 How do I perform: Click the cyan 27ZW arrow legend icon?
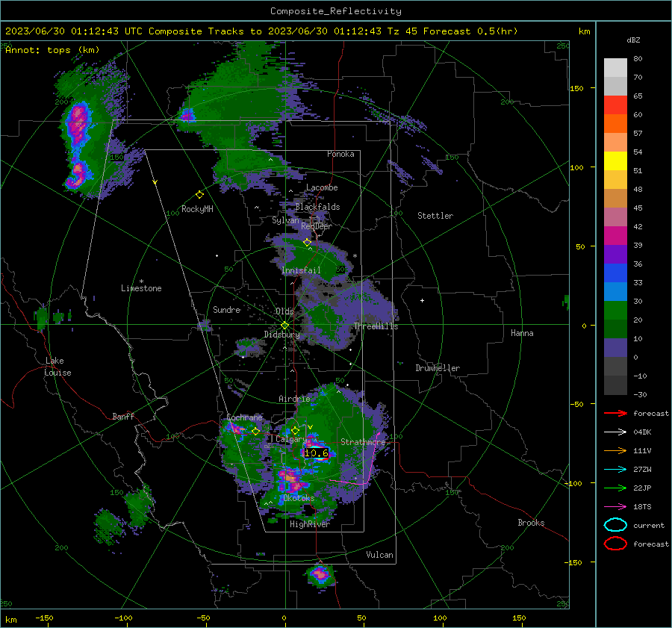[x=615, y=470]
